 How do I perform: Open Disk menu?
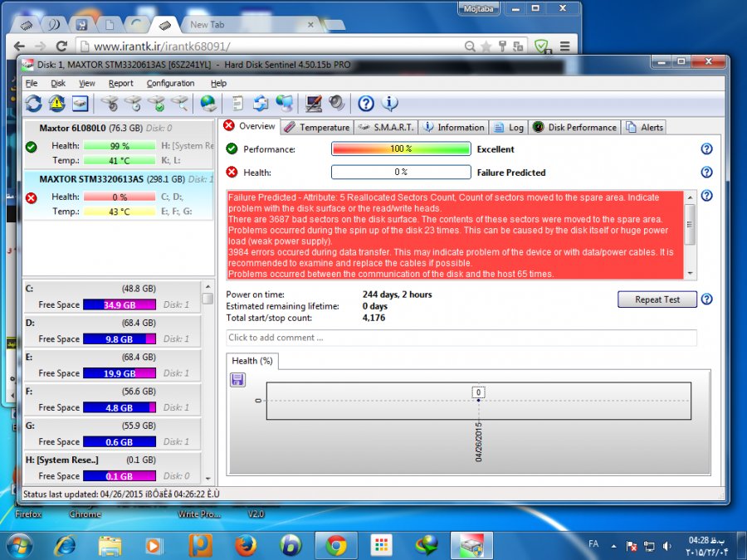click(x=58, y=83)
